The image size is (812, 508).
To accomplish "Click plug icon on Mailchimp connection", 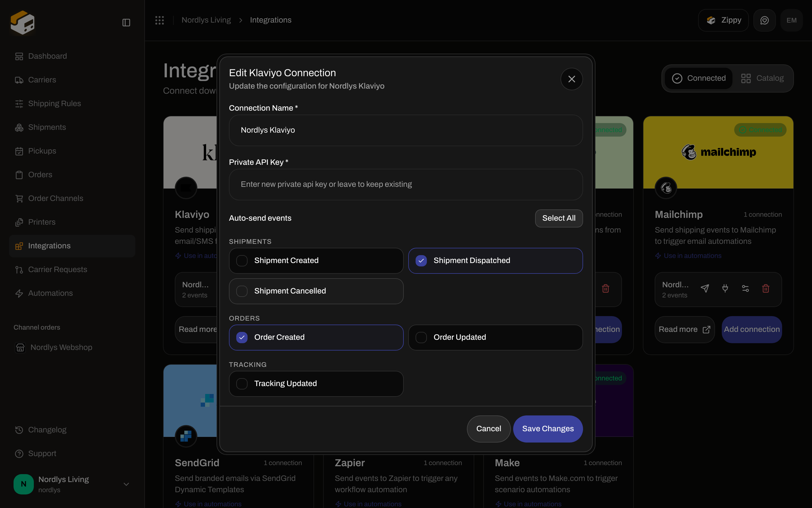I will 725,289.
